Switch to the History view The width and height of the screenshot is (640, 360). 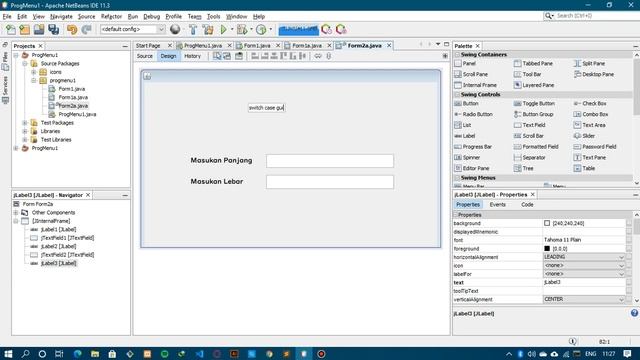click(x=192, y=56)
